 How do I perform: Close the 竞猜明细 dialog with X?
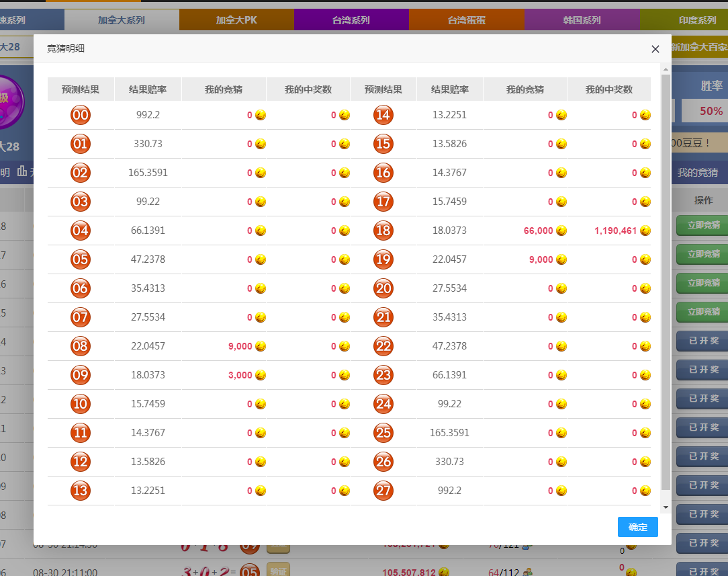coord(655,49)
